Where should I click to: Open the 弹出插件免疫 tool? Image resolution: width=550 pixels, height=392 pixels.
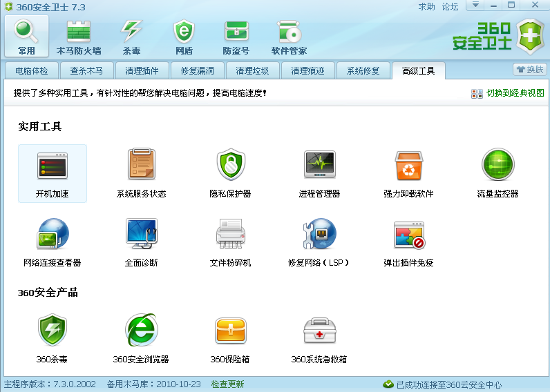pos(408,242)
